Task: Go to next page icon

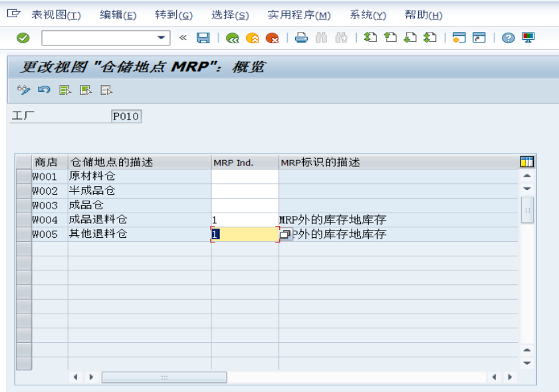Action: (410, 37)
